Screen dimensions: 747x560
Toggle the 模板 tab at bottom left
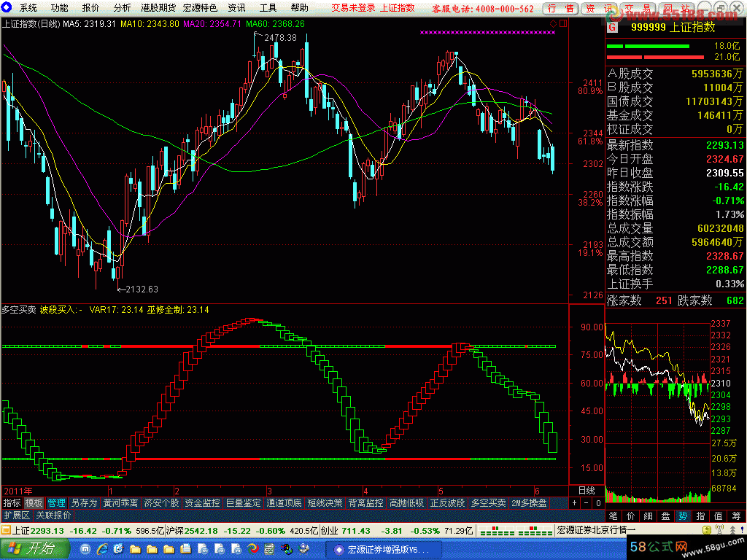[x=34, y=503]
